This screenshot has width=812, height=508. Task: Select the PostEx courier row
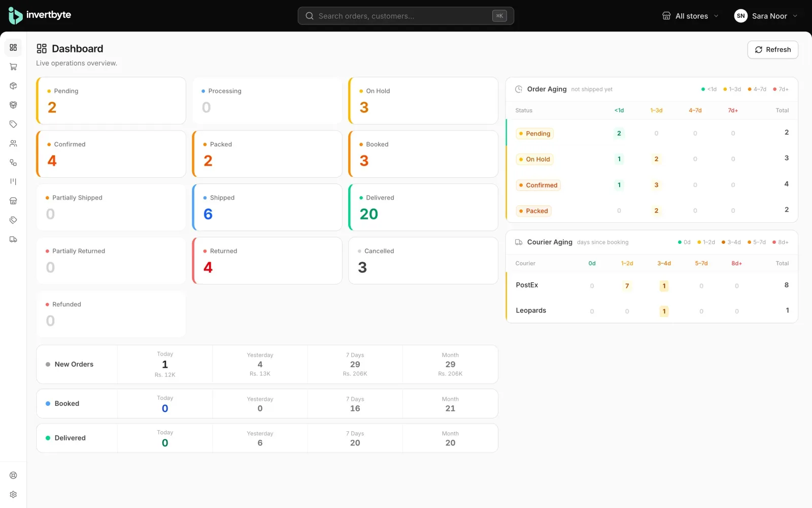click(x=652, y=285)
